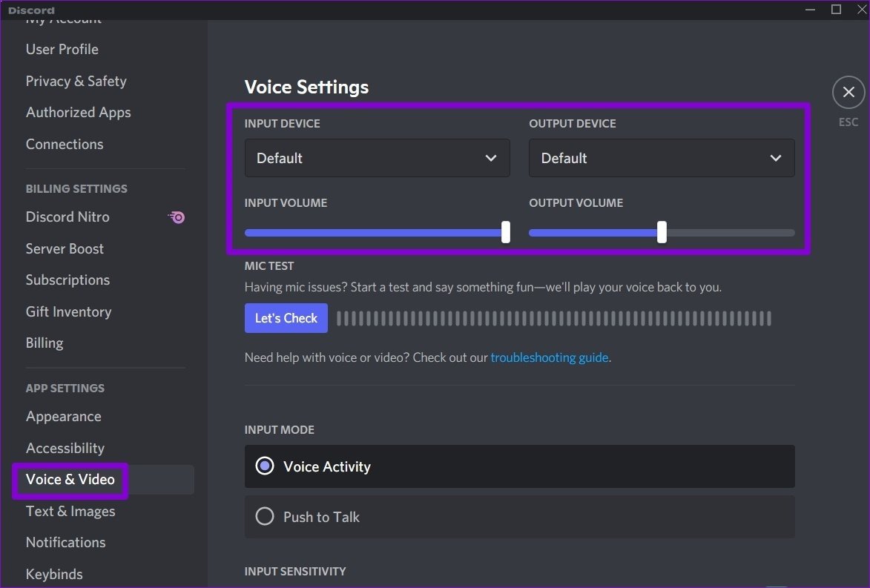Click the INPUT SENSITIVITY label
The image size is (870, 588).
pyautogui.click(x=295, y=572)
